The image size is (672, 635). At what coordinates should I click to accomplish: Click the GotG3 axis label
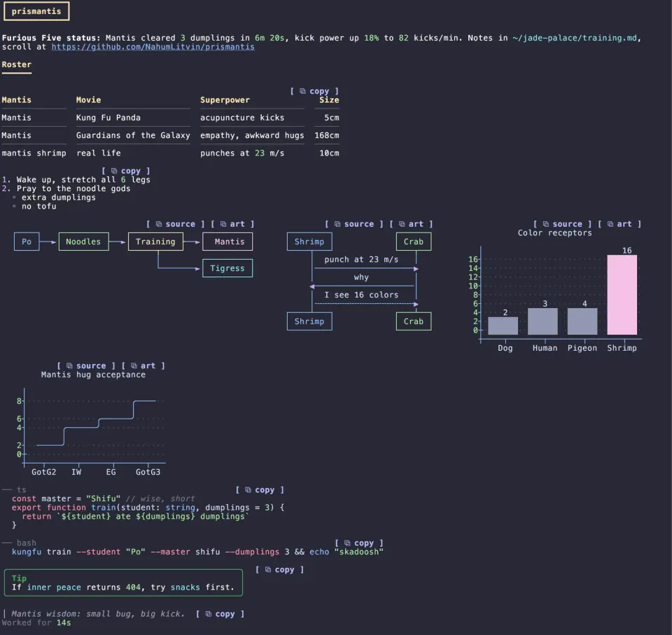click(148, 472)
